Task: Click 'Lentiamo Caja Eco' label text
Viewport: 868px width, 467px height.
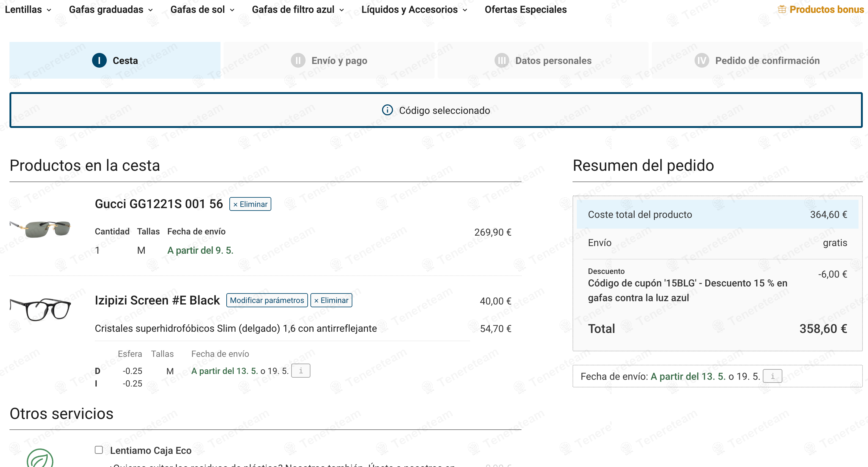Action: [150, 450]
